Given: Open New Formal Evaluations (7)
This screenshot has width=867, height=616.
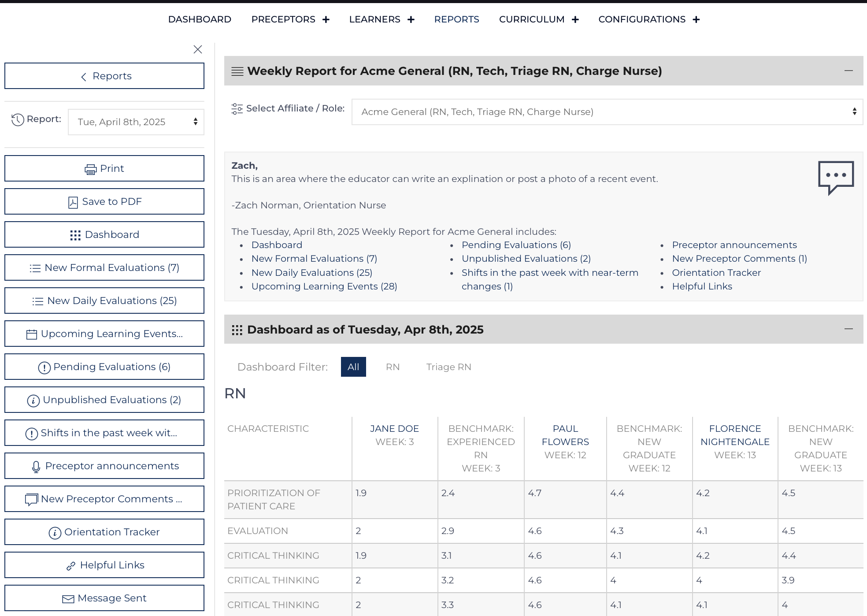Looking at the screenshot, I should (x=104, y=267).
